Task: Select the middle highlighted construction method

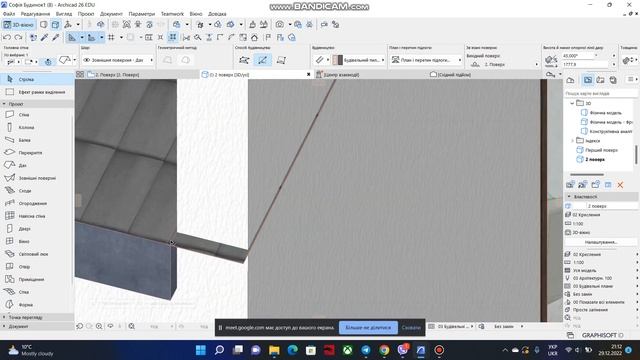Action: 262,60
